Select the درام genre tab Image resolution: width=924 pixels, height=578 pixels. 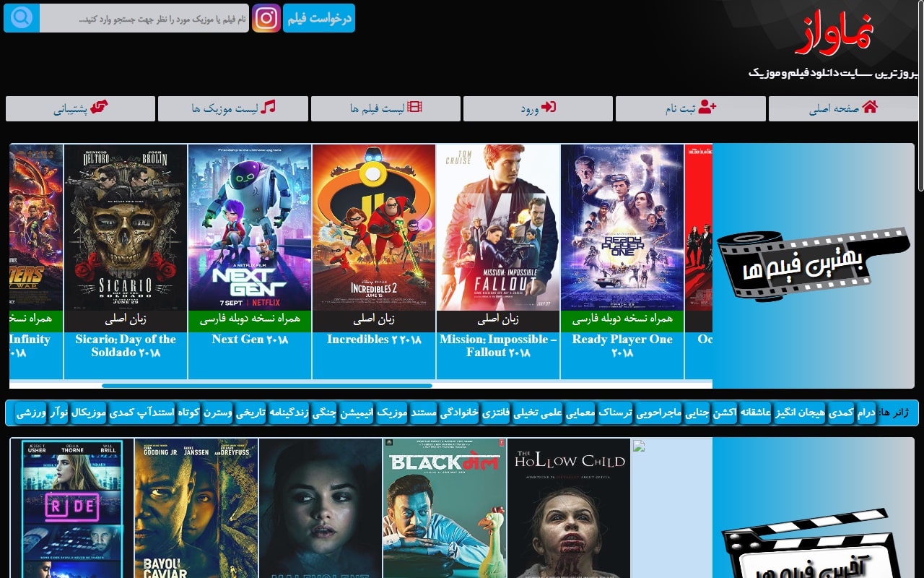click(866, 413)
